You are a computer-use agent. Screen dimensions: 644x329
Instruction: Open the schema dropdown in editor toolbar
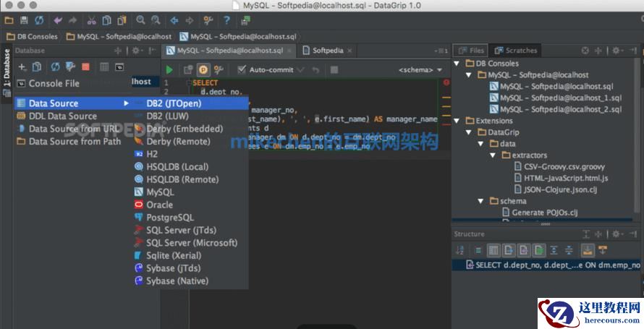[420, 69]
